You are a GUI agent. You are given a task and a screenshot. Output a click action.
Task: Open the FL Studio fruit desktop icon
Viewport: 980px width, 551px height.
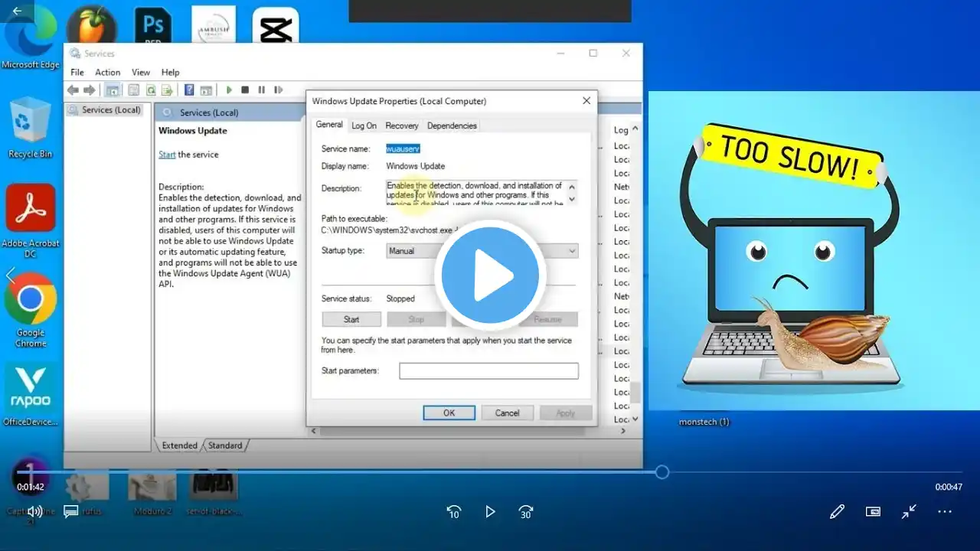(91, 25)
